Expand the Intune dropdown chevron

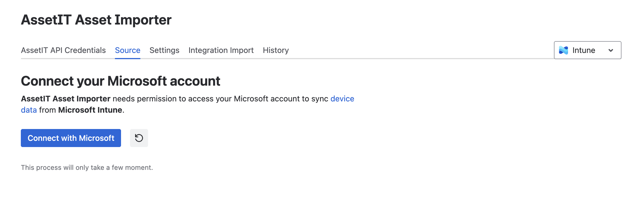click(x=611, y=50)
